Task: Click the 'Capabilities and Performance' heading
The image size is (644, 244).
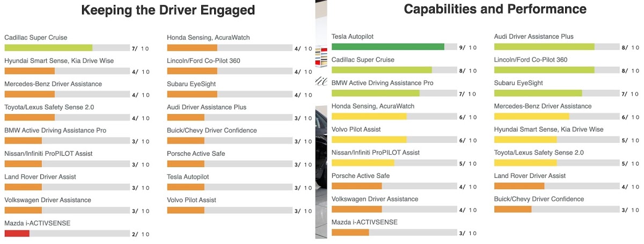Action: [x=495, y=9]
